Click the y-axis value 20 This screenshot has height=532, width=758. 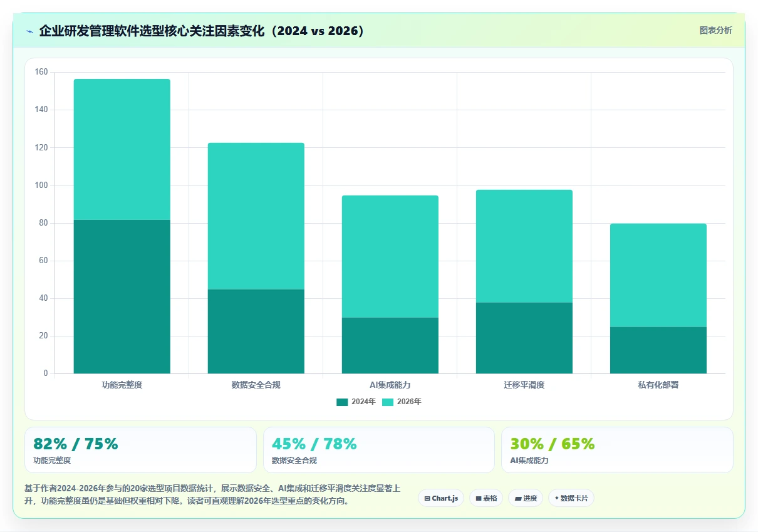(43, 336)
